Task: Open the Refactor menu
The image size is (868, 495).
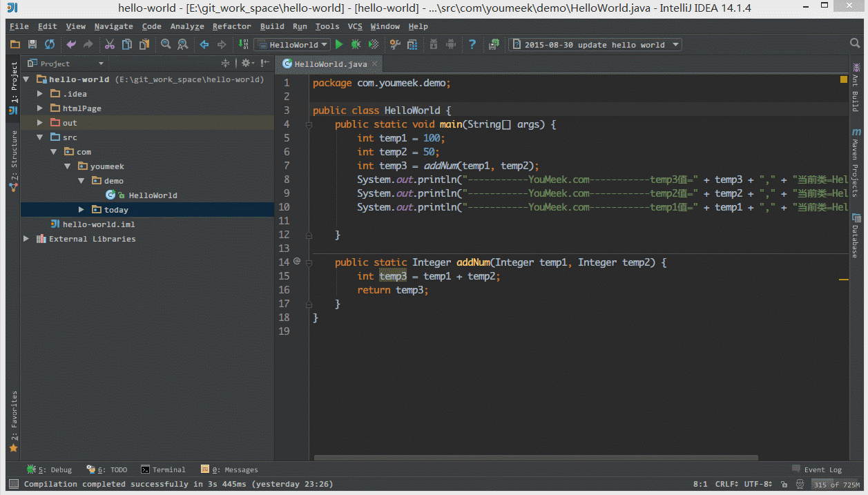Action: 231,26
